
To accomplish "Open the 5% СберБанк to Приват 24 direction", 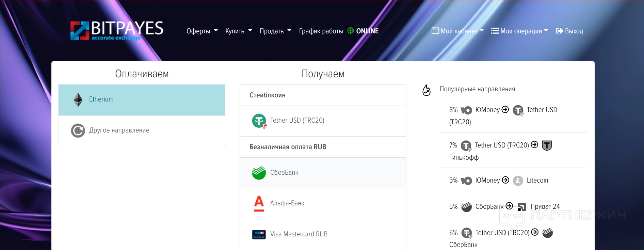I will pos(514,207).
